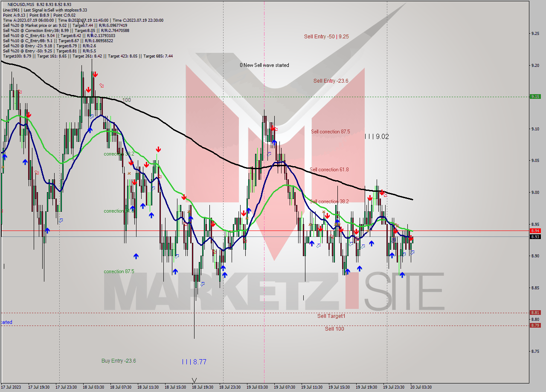Click the 'Sell correction 38.2' label
Viewport: 546px width, 392px height.
point(329,202)
